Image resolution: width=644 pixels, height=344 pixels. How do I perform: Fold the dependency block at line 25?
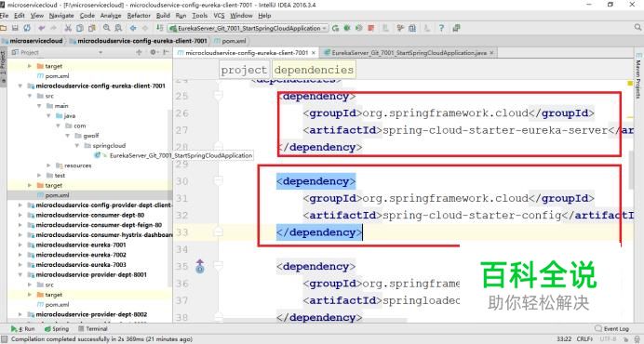(x=219, y=96)
